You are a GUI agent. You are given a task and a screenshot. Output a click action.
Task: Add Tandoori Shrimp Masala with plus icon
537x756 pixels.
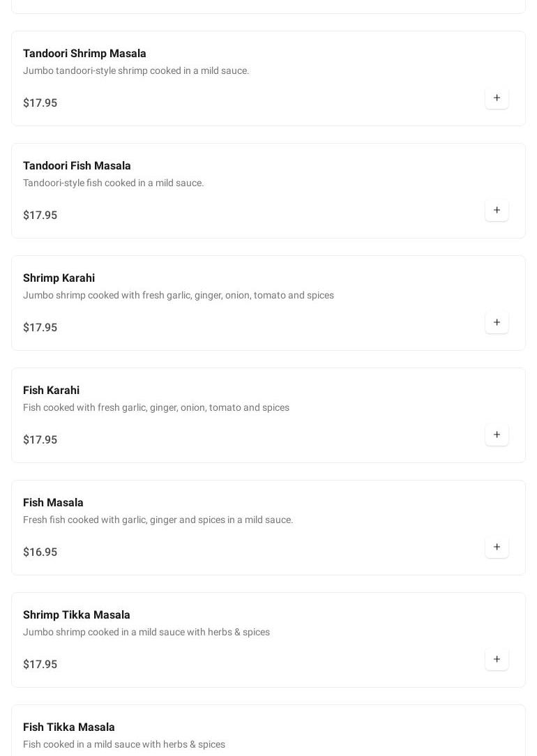point(497,98)
